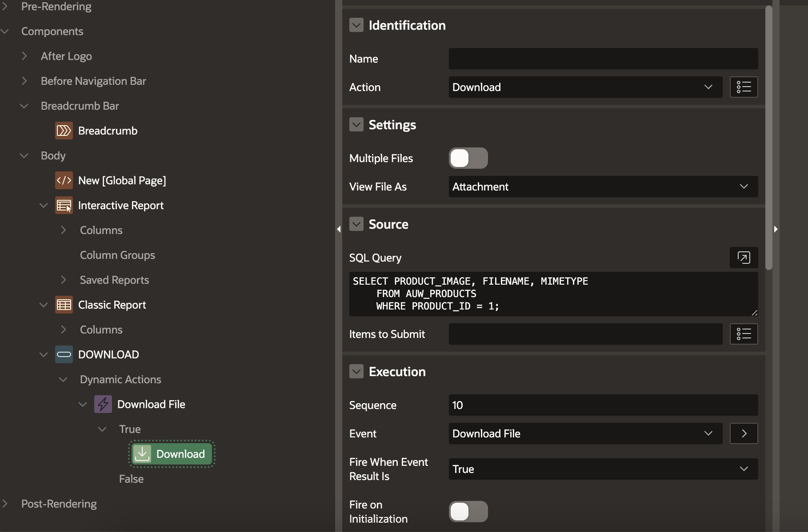
Task: Click the DOWNLOAD button icon in tree
Action: coord(64,354)
